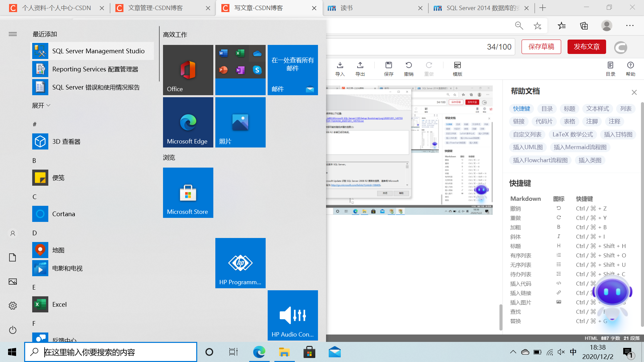Open 地图 maps app

tap(93, 250)
